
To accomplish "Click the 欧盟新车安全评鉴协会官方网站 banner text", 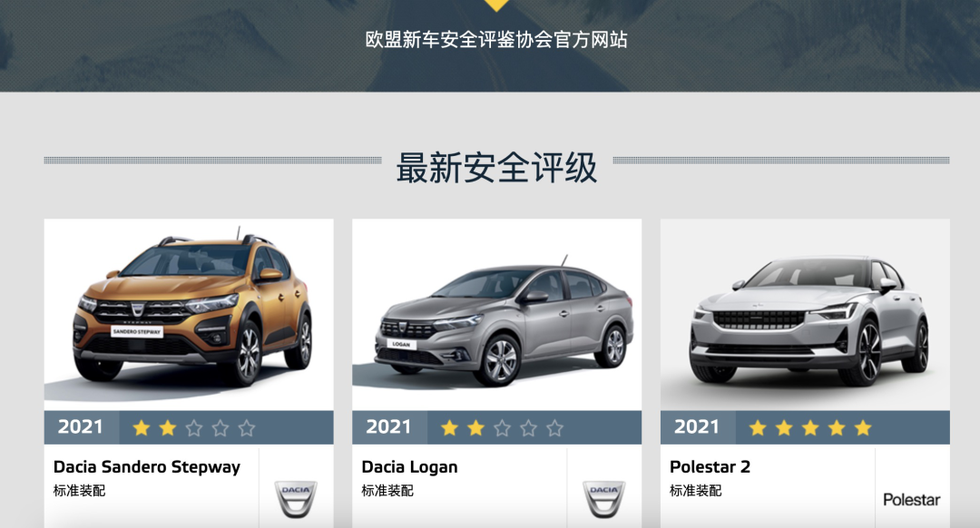I will [x=496, y=39].
